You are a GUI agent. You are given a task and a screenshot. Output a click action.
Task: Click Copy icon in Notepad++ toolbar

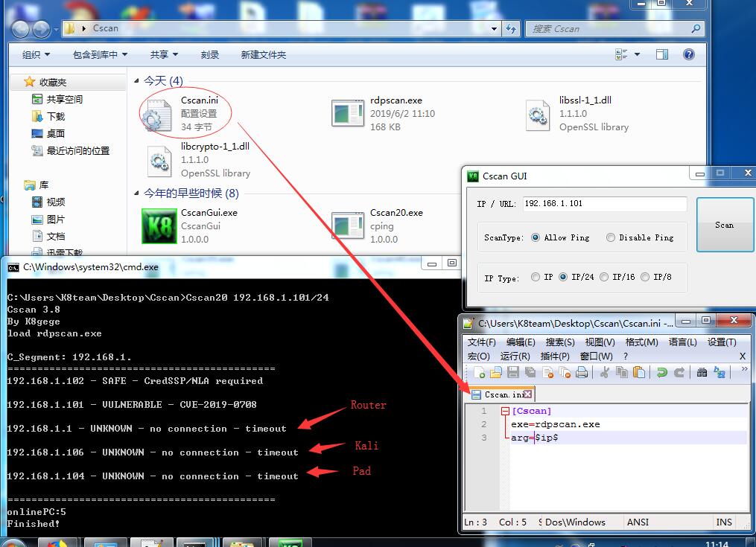[622, 372]
